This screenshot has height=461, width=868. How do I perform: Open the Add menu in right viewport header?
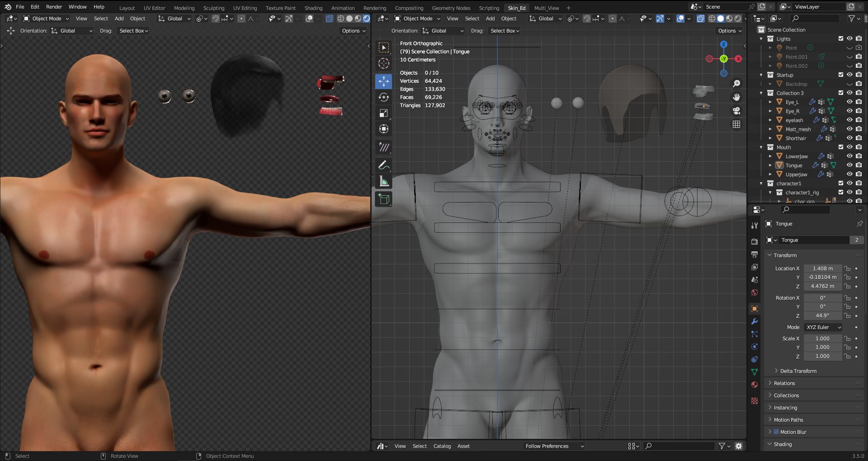point(490,19)
